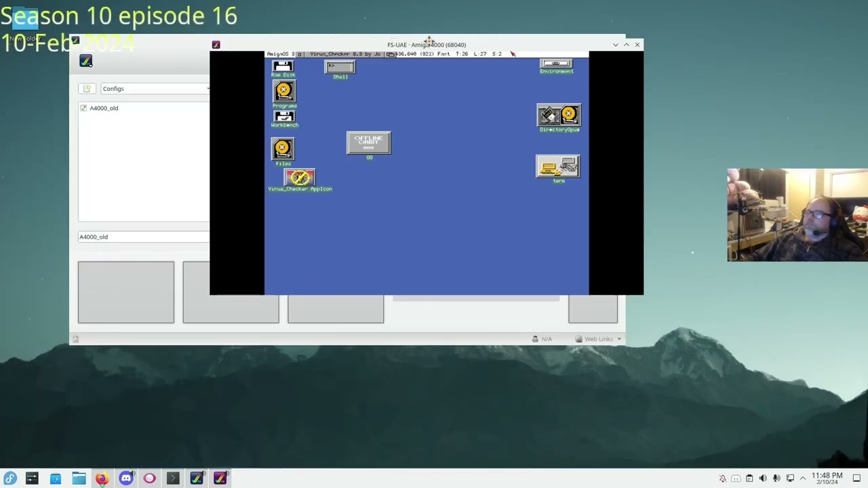Viewport: 868px width, 488px height.
Task: Click the FS-UAE window app icon
Action: click(x=216, y=45)
